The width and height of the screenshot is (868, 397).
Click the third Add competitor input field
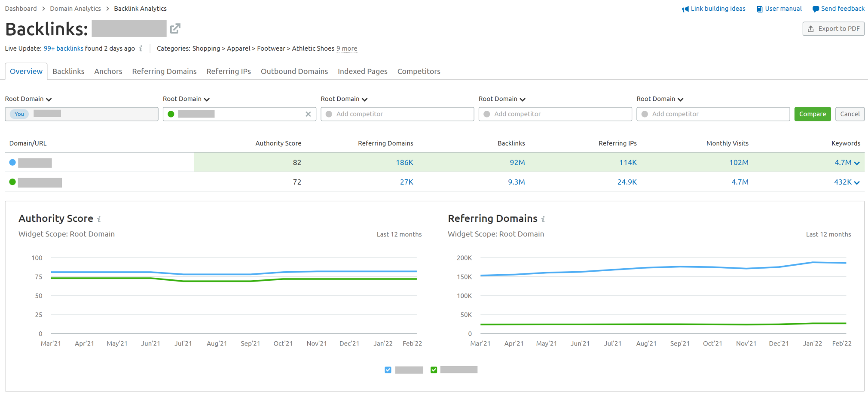tap(713, 114)
